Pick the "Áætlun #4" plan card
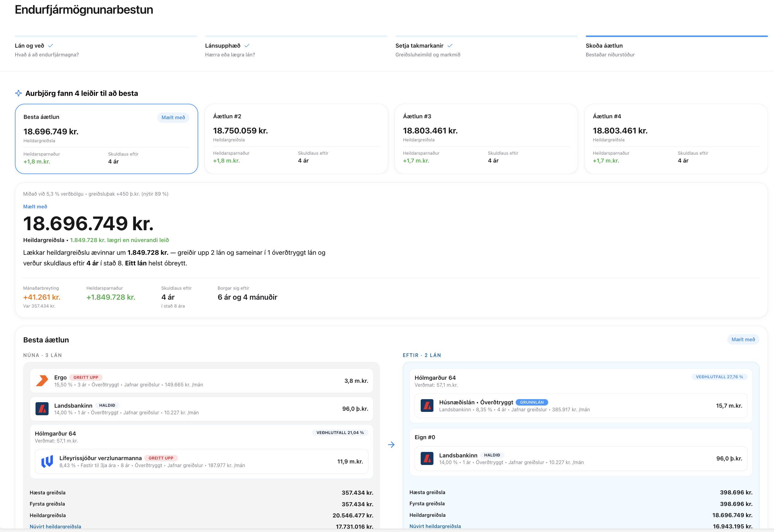Image resolution: width=774 pixels, height=532 pixels. coord(676,139)
